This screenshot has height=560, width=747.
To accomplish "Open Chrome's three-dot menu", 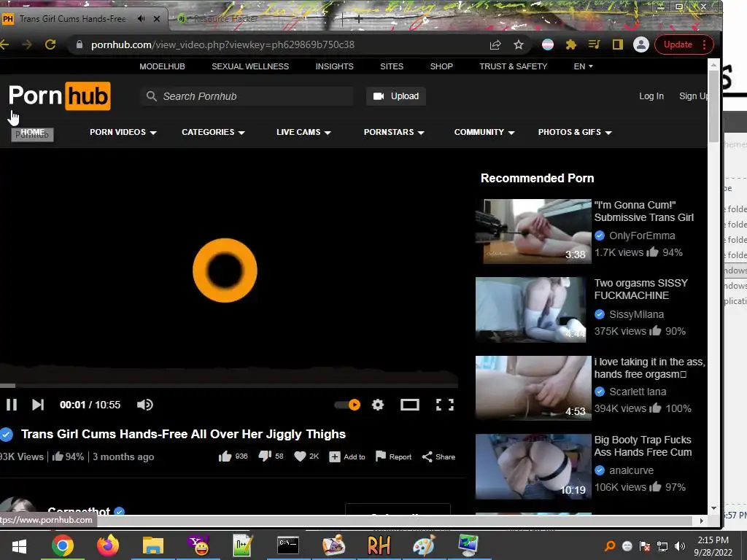I will [x=705, y=44].
